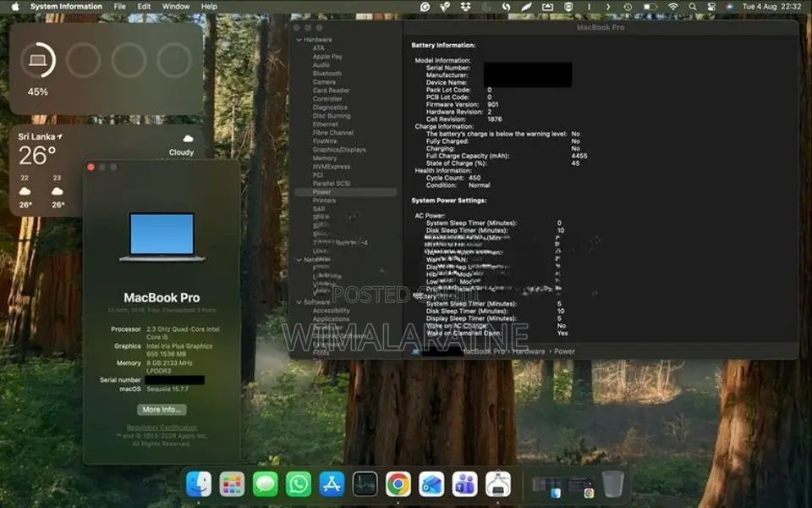The height and width of the screenshot is (508, 812).
Task: Select Power in the sidebar
Action: (345, 192)
